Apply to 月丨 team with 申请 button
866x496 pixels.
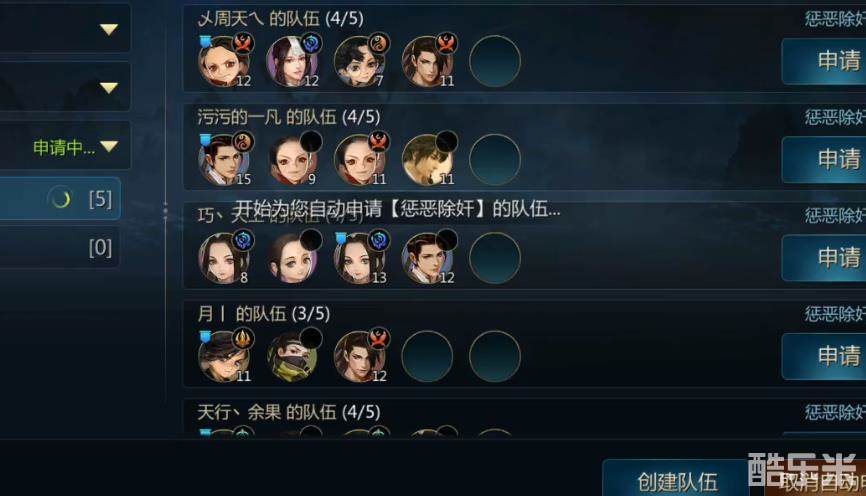coord(824,356)
